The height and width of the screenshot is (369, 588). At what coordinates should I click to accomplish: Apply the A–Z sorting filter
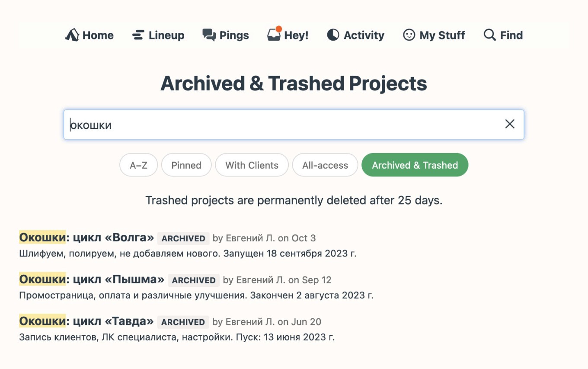pyautogui.click(x=138, y=165)
